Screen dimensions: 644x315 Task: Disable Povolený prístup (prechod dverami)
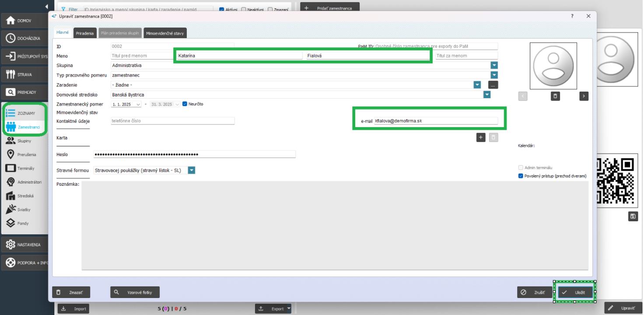521,176
